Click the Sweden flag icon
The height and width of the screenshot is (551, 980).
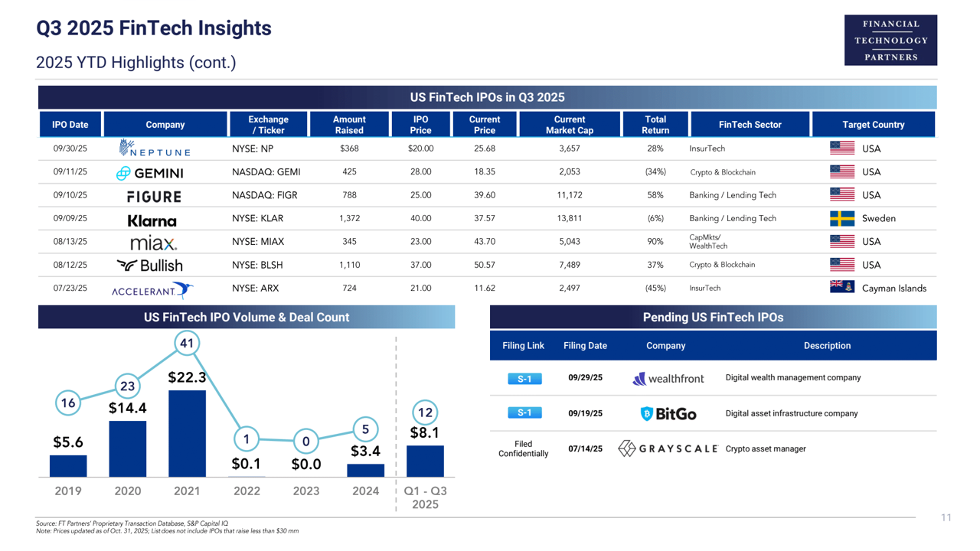click(x=842, y=219)
